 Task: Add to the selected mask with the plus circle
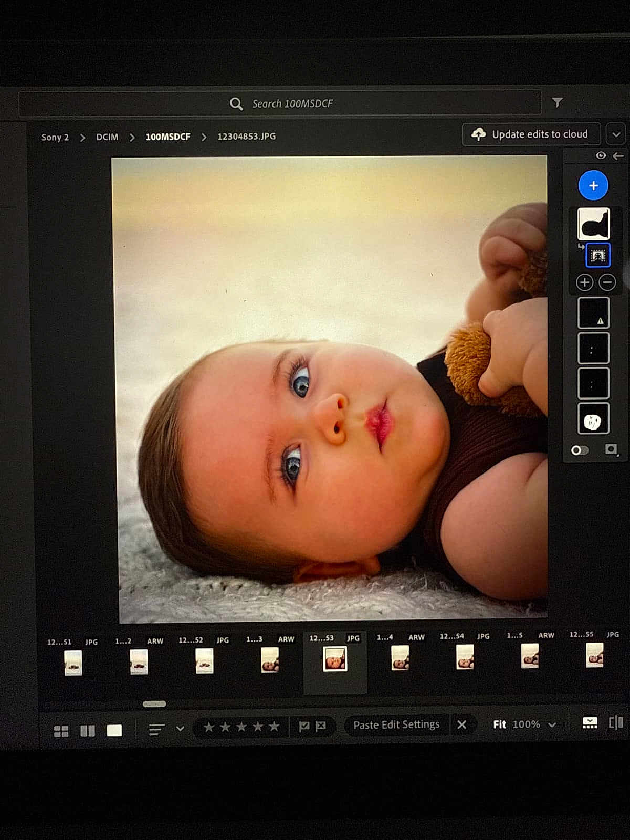click(584, 282)
